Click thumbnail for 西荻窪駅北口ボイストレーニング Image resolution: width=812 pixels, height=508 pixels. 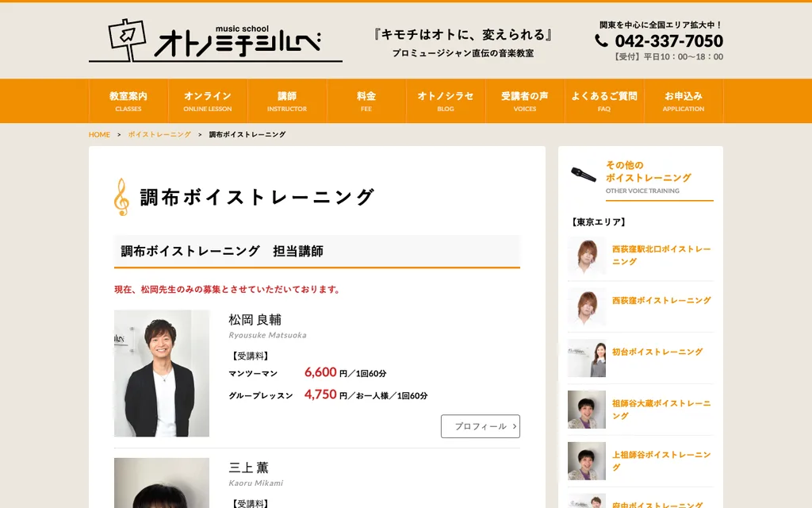coord(587,255)
